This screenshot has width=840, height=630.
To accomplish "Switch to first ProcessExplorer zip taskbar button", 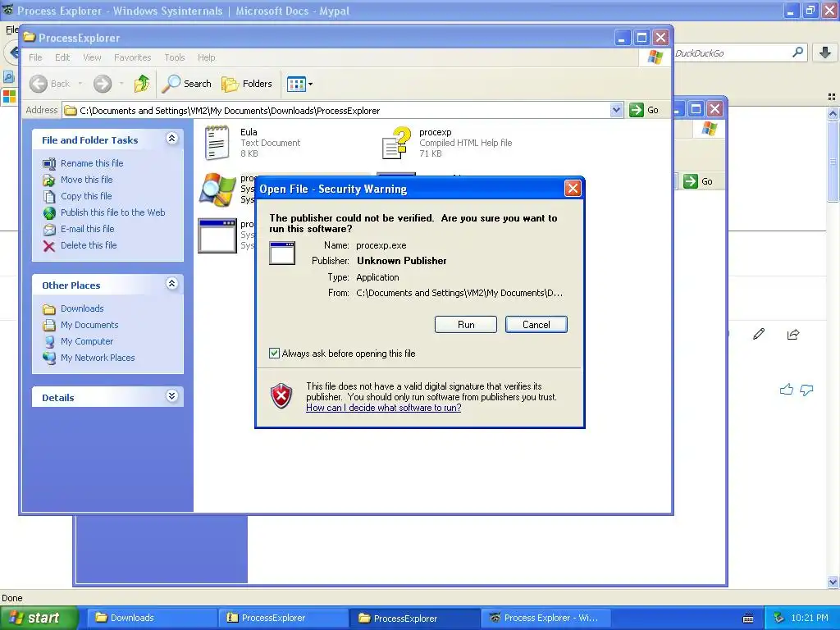I will (x=282, y=618).
